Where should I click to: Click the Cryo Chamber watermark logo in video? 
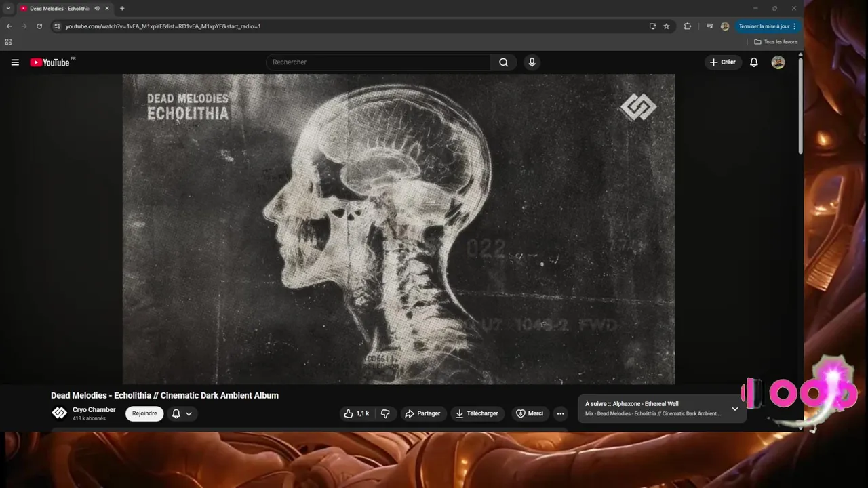tap(638, 107)
